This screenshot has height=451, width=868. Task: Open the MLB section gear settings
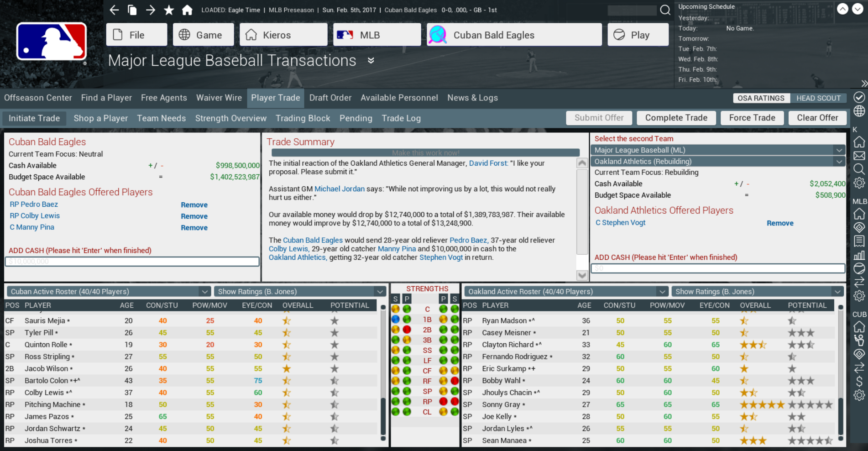(x=859, y=296)
